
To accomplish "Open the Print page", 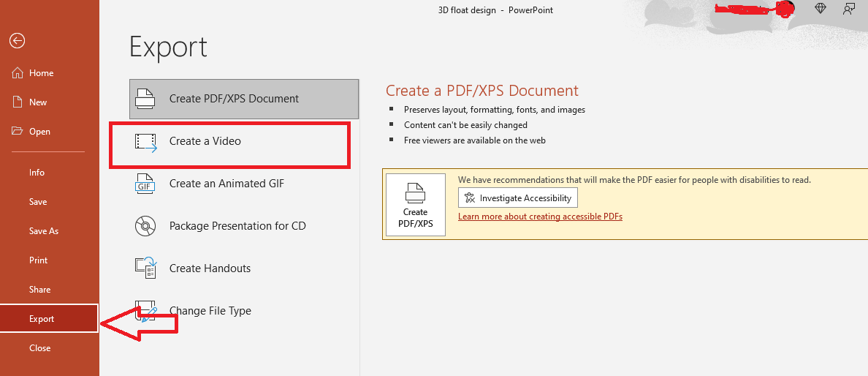I will [50, 260].
